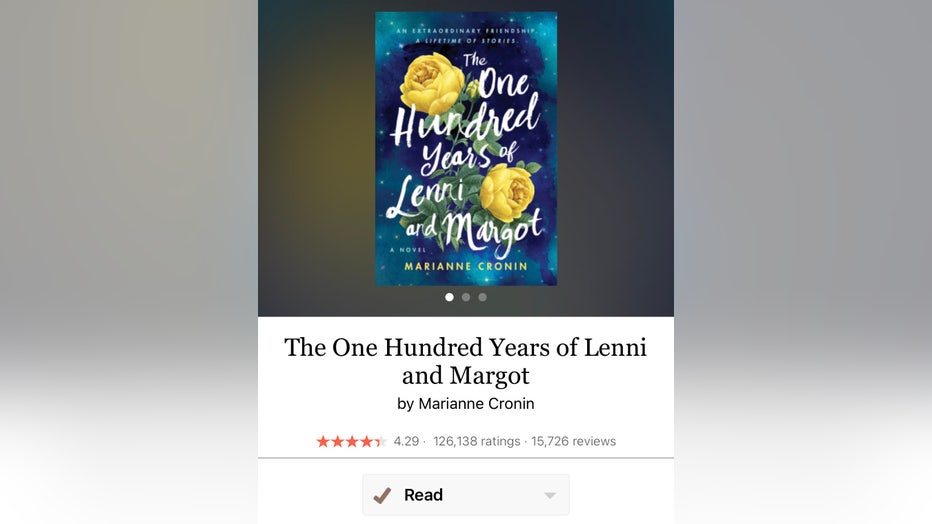Viewport: 932px width, 524px height.
Task: Click the 4.29 average rating value
Action: (406, 441)
